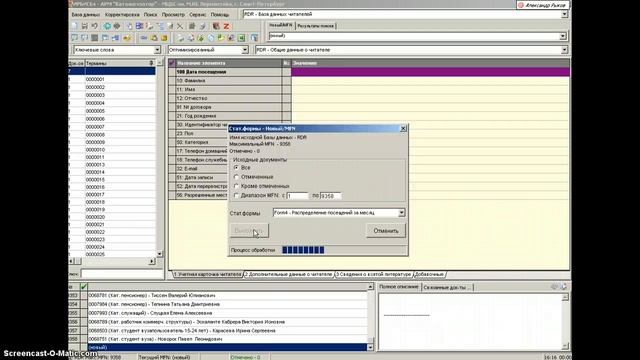This screenshot has height=360, width=640.
Task: Click the yellow key-like icon in second toolbar row
Action: tap(127, 38)
